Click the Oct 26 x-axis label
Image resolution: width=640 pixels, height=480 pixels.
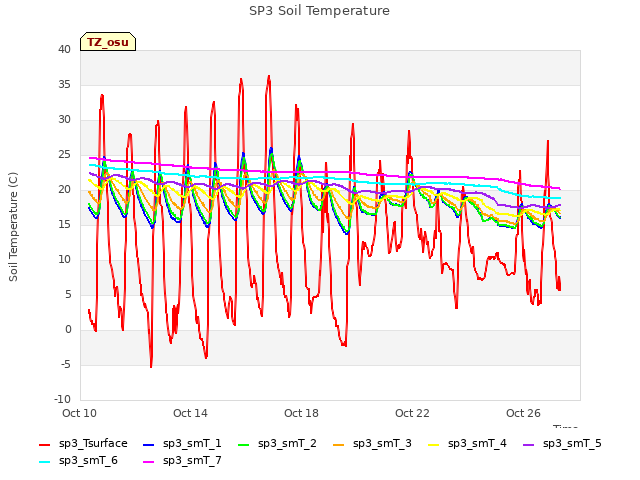click(x=523, y=413)
